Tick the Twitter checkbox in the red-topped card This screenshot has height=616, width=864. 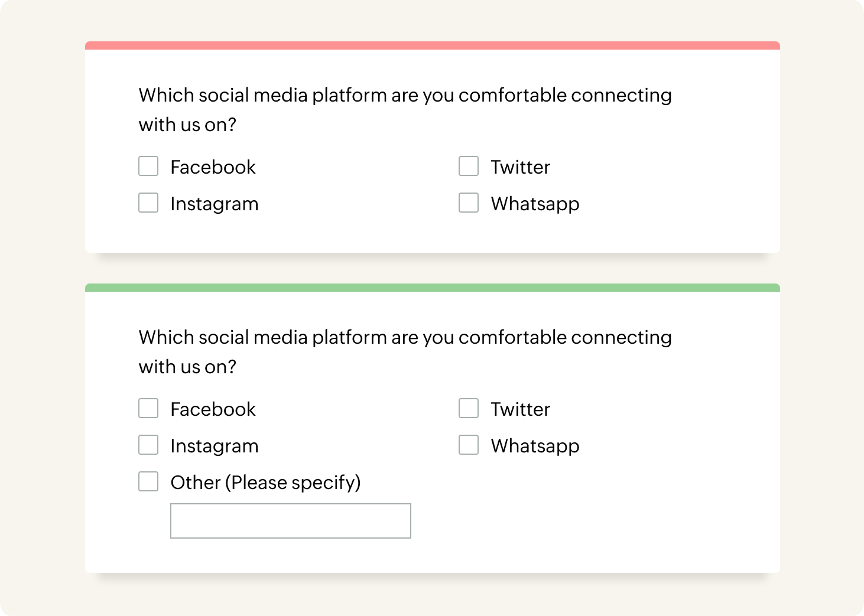coord(469,167)
